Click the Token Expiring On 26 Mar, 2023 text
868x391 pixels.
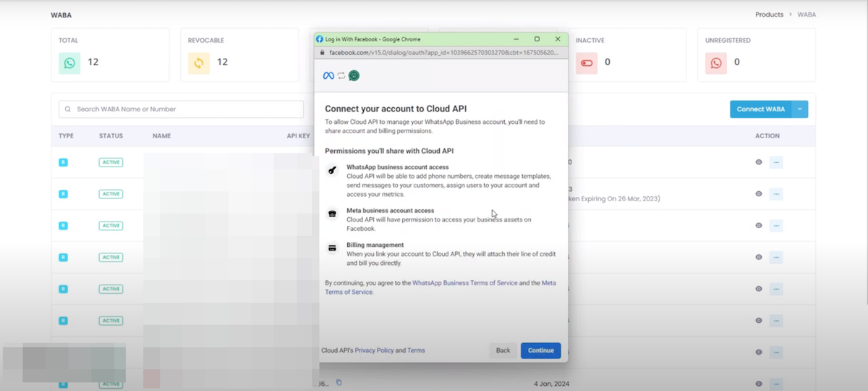coord(614,198)
